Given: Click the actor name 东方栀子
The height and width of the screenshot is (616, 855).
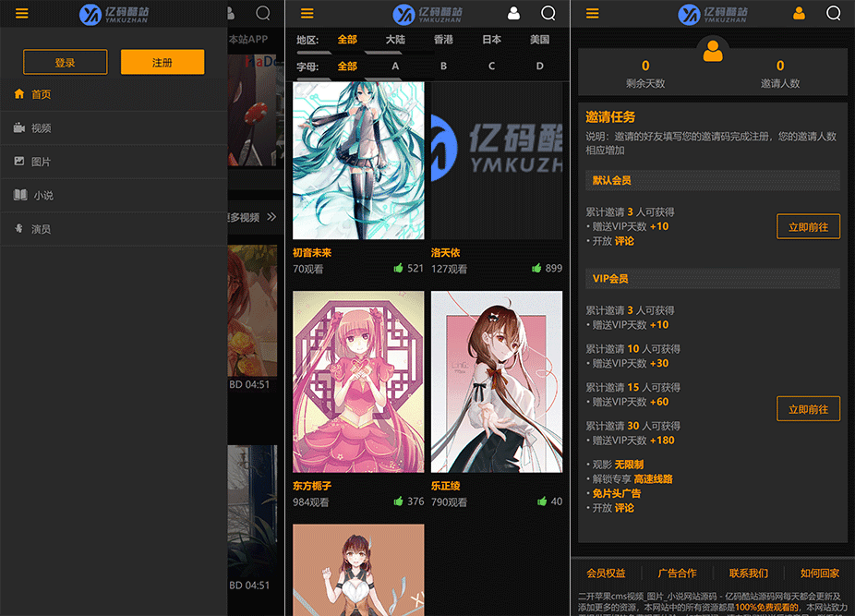Looking at the screenshot, I should 312,486.
